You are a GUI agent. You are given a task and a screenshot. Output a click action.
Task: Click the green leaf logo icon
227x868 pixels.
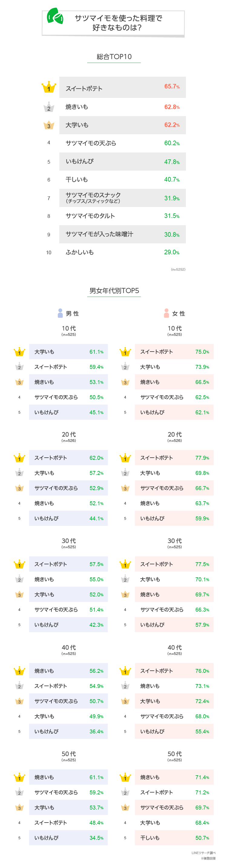pyautogui.click(x=55, y=16)
